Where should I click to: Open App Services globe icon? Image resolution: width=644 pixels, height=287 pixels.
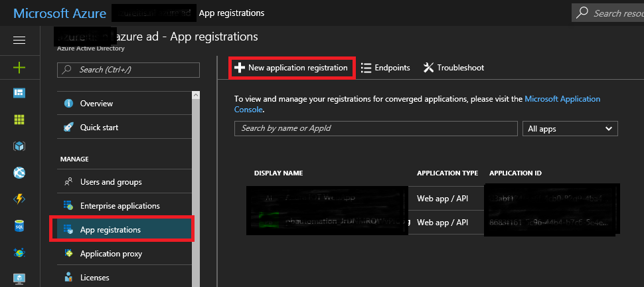19,173
